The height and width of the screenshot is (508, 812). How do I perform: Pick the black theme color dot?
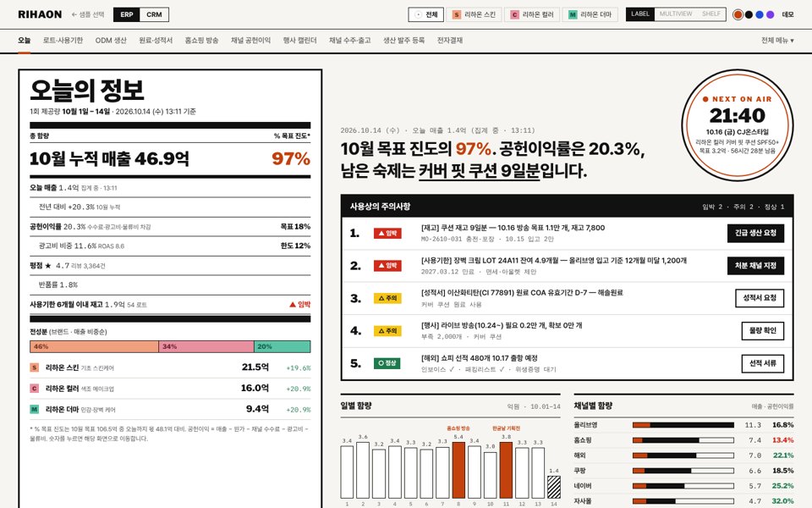[749, 14]
